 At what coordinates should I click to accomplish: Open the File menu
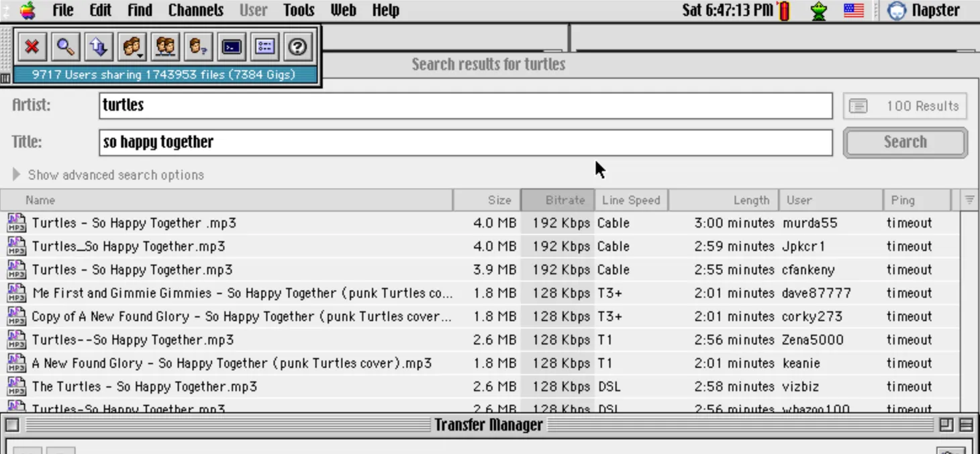click(62, 10)
